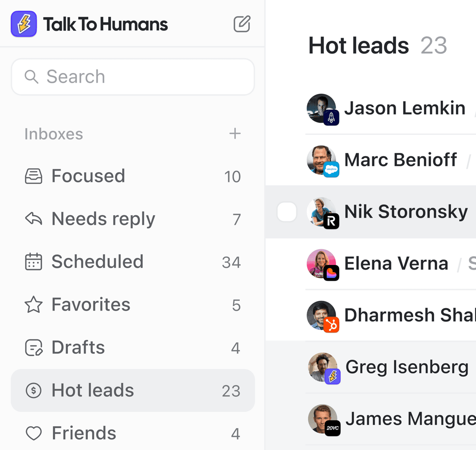Click the magnifier icon in the search bar

pos(31,77)
